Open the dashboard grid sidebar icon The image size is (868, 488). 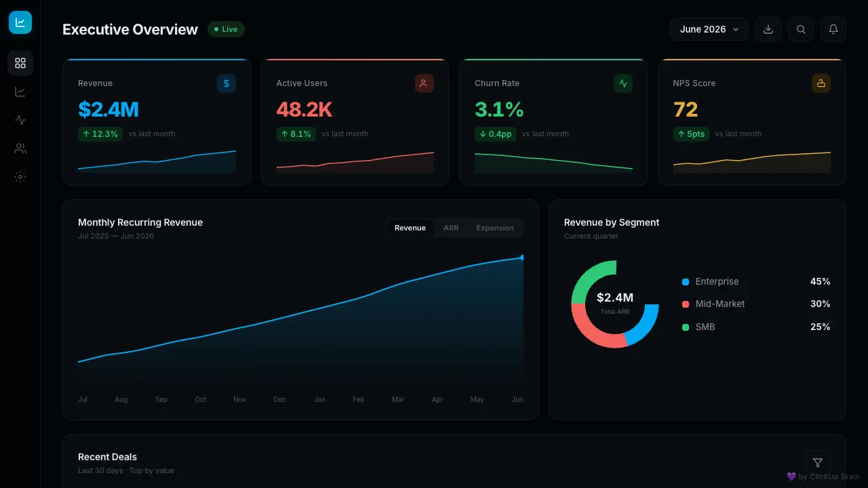tap(20, 63)
